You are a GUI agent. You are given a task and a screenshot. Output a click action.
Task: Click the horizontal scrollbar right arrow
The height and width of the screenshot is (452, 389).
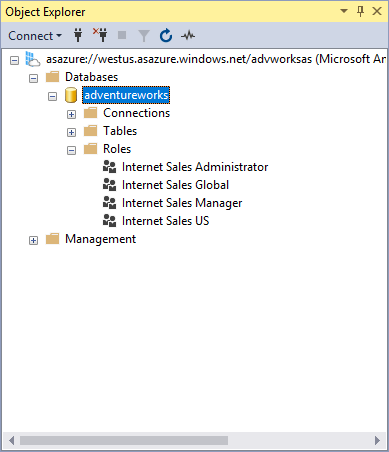click(377, 440)
